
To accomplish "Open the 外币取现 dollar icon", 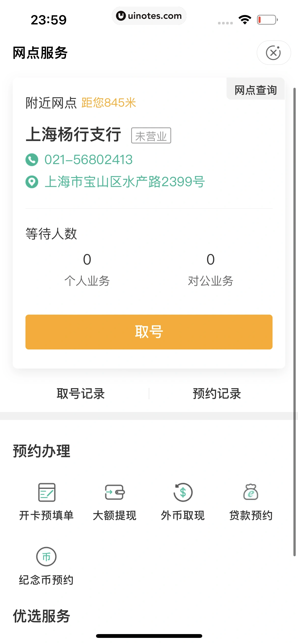I will 183,492.
